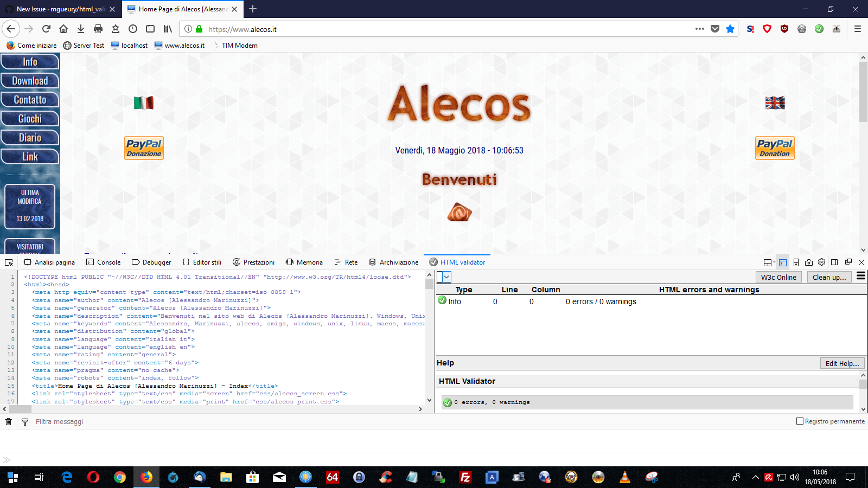This screenshot has width=868, height=488.
Task: Click the green check HTML validator extension icon
Action: pos(819,29)
